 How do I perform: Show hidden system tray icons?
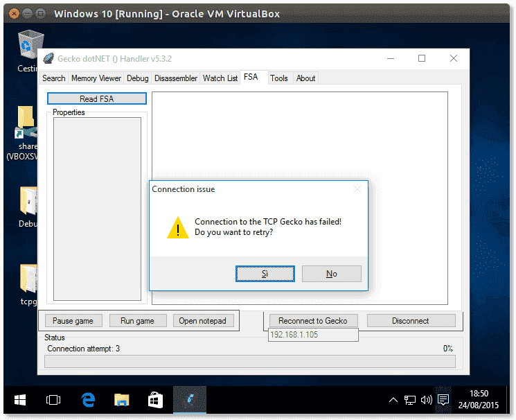point(393,400)
